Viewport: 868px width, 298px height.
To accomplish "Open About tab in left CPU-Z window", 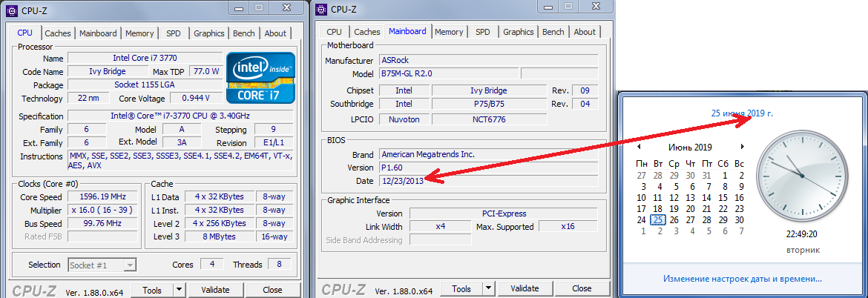I will [x=275, y=33].
